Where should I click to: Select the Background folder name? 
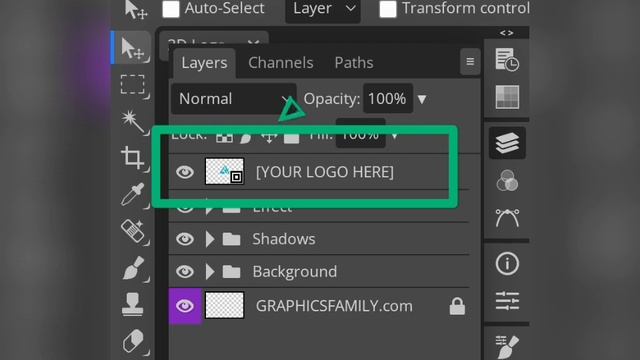[x=295, y=272]
